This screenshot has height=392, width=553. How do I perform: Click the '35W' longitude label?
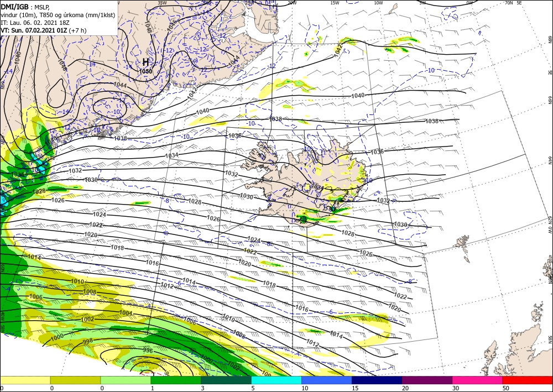pyautogui.click(x=162, y=3)
